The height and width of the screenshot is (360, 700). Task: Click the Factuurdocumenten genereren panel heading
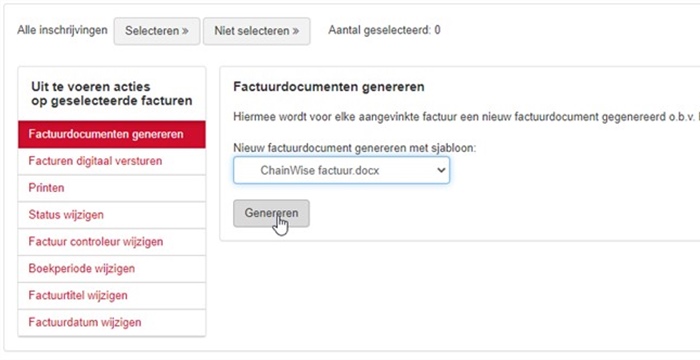click(x=329, y=87)
